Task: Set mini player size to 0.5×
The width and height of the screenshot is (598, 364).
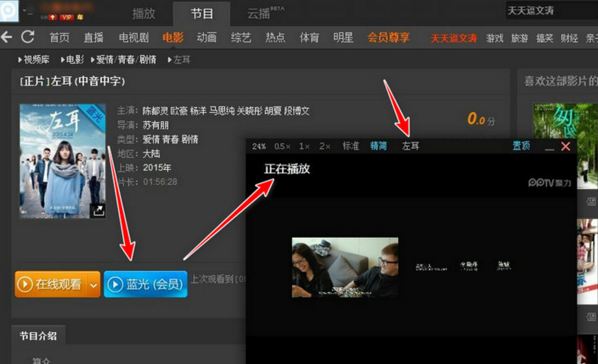Action: coord(282,147)
